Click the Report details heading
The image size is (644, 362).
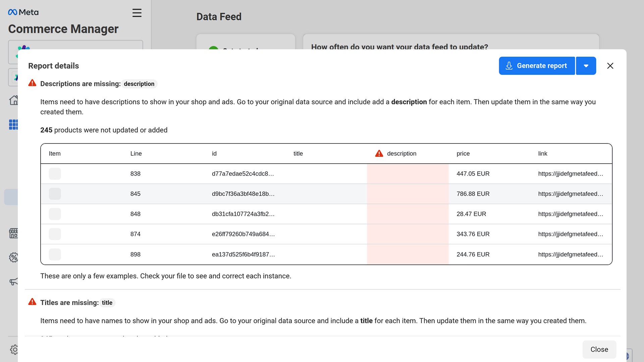click(x=53, y=66)
